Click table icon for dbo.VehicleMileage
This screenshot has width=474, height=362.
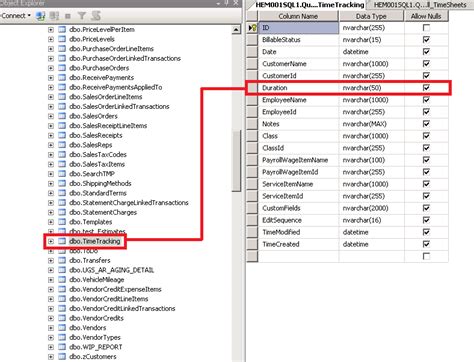(x=62, y=279)
